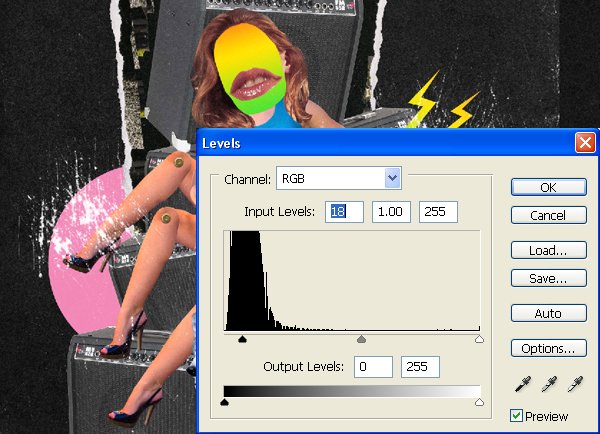The width and height of the screenshot is (600, 434).
Task: Toggle the Preview checkbox
Action: point(516,416)
